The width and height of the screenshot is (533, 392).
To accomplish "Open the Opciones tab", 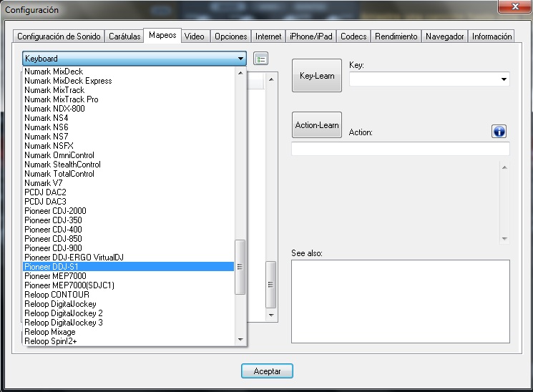I will point(231,36).
